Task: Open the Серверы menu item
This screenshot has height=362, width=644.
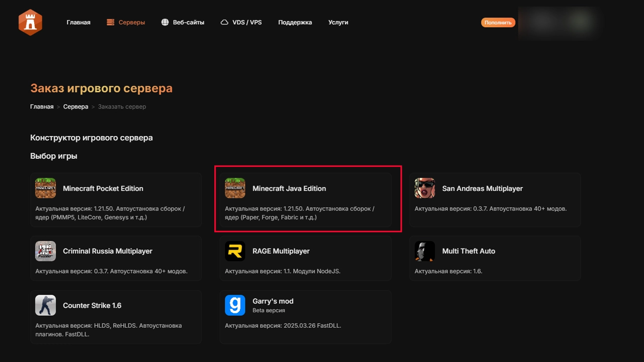Action: point(126,22)
